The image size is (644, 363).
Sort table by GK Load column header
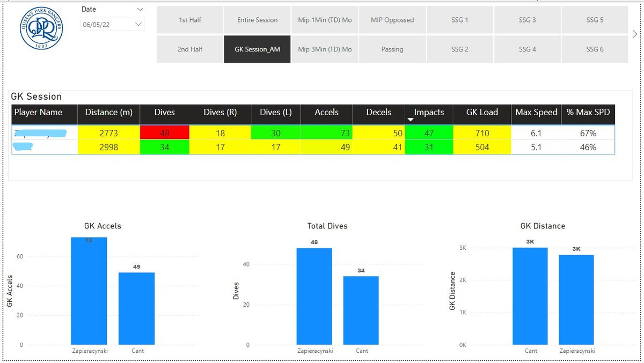click(x=482, y=113)
